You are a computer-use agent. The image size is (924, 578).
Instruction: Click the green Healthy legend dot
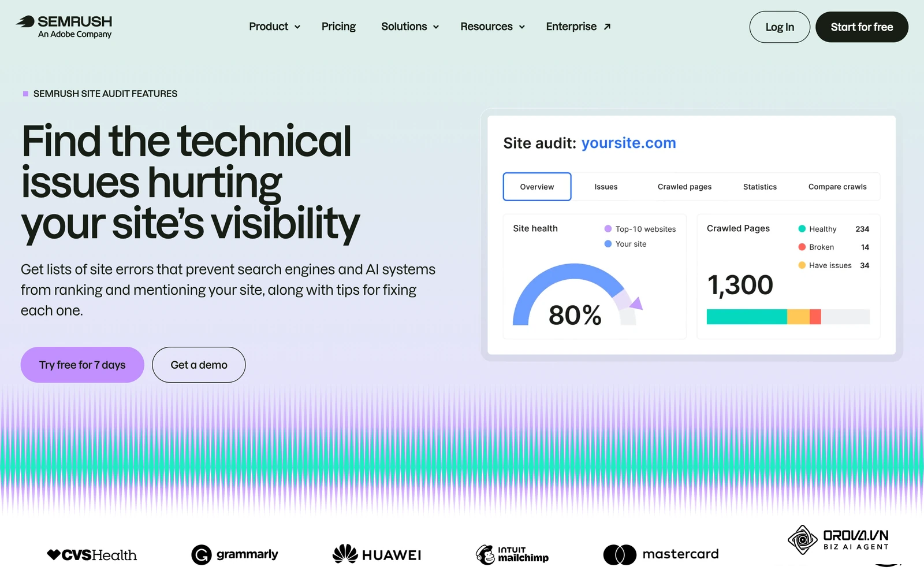tap(802, 229)
